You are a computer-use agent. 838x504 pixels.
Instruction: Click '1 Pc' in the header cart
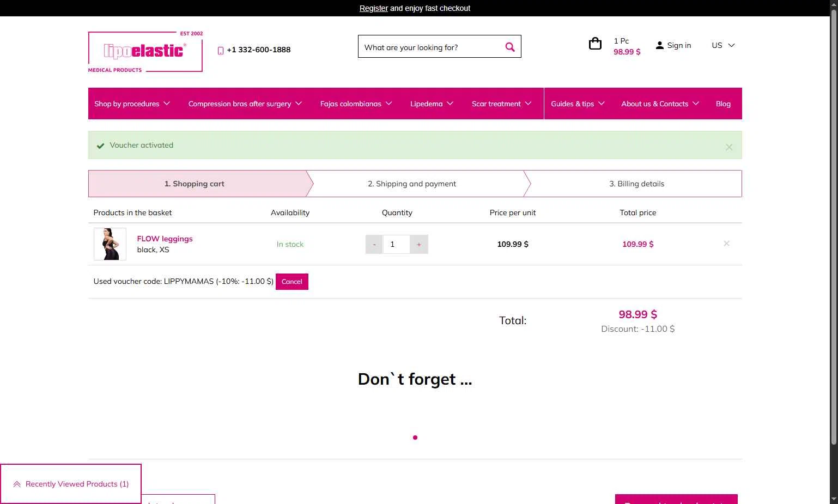tap(621, 41)
